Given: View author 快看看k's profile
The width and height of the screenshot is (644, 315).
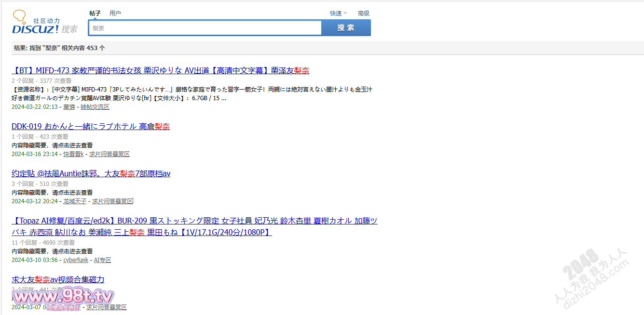Looking at the screenshot, I should (x=73, y=154).
